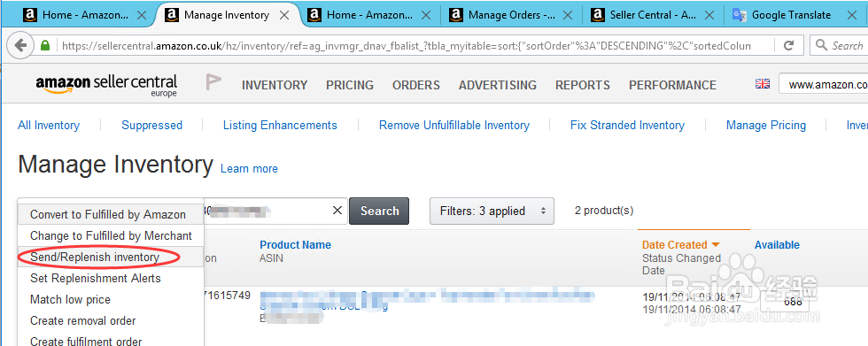Image resolution: width=868 pixels, height=346 pixels.
Task: Open the INVENTORY navigation menu
Action: pos(275,85)
